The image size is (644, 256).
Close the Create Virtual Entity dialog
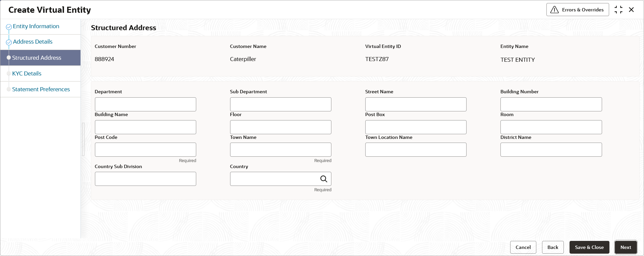pyautogui.click(x=631, y=10)
